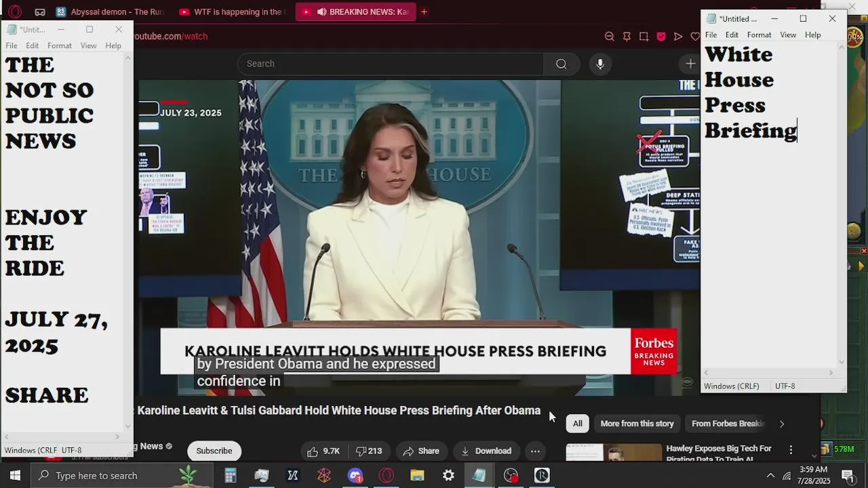Open options menu for Hawley video

pyautogui.click(x=791, y=449)
